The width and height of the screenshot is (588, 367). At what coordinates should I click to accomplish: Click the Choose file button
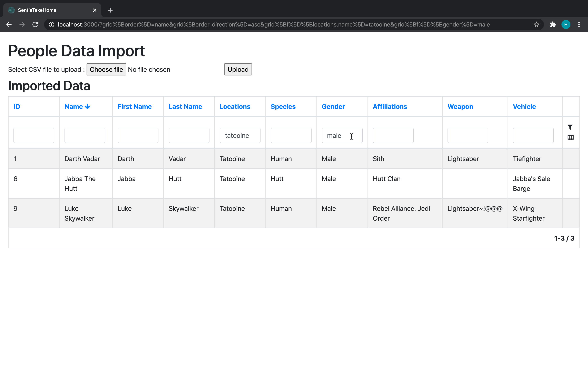point(106,69)
